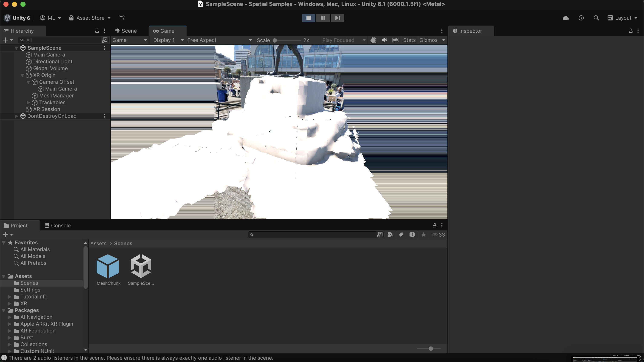Lock the Inspector with the padlock icon
Viewport: 644px width, 362px height.
pyautogui.click(x=631, y=31)
